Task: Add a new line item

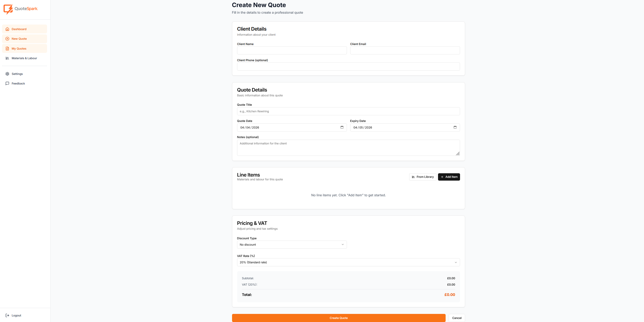Action: point(449,177)
